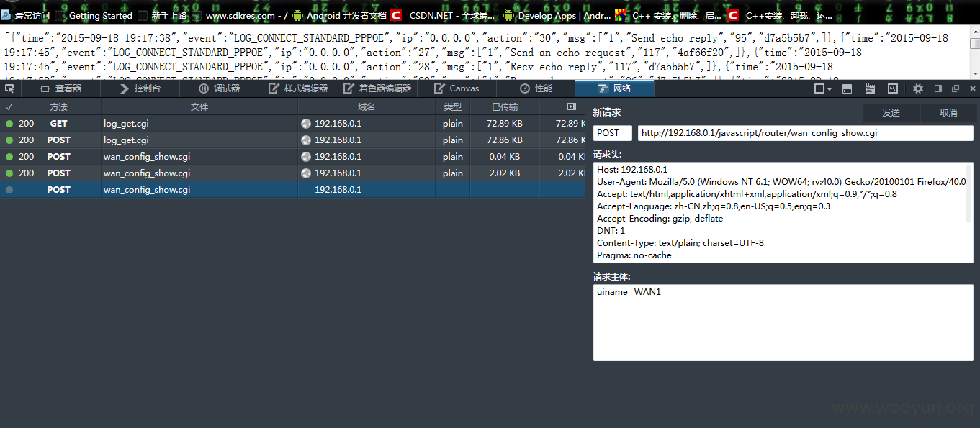This screenshot has height=428, width=980.
Task: Open the 性能 performance tab
Action: click(x=536, y=88)
